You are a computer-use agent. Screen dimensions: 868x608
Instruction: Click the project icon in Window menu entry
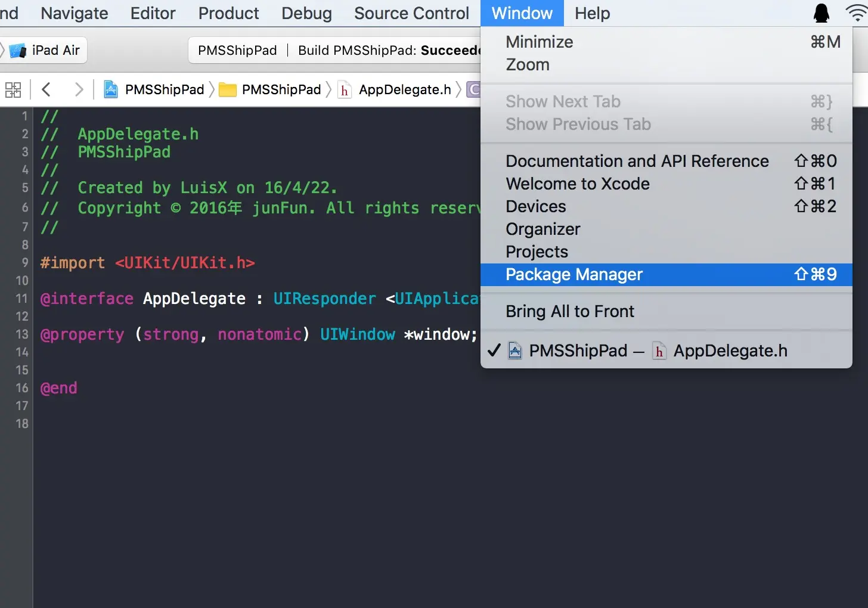[515, 350]
